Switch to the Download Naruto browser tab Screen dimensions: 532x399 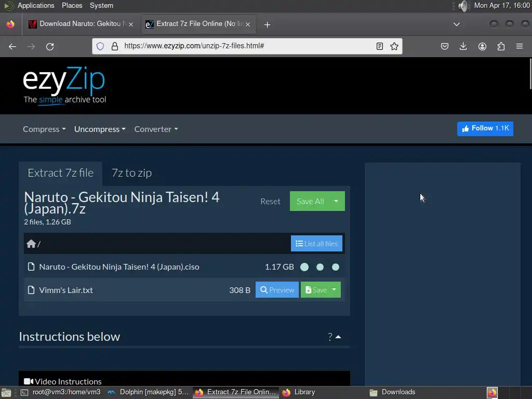click(x=80, y=24)
